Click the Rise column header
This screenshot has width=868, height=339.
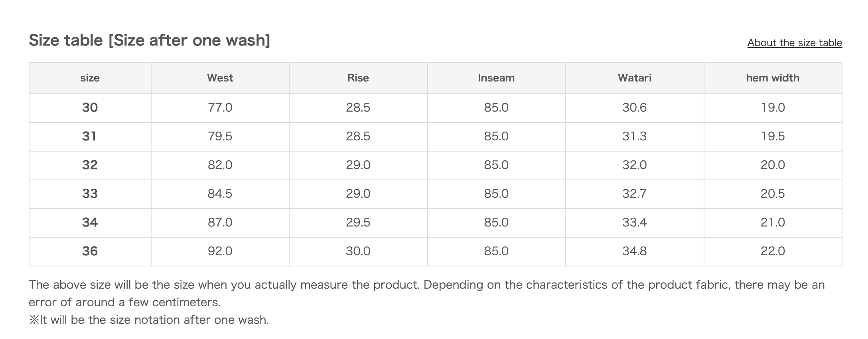(x=358, y=78)
